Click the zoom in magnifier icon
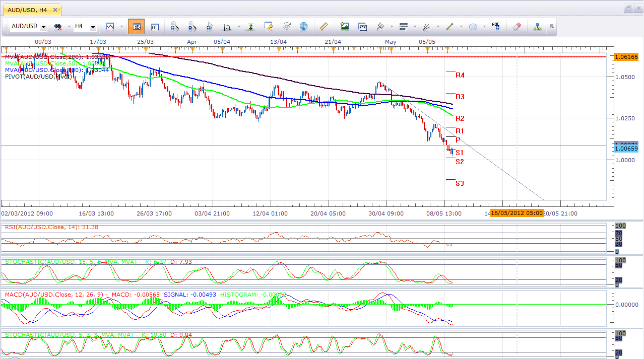Image resolution: width=644 pixels, height=359 pixels. coord(174,27)
